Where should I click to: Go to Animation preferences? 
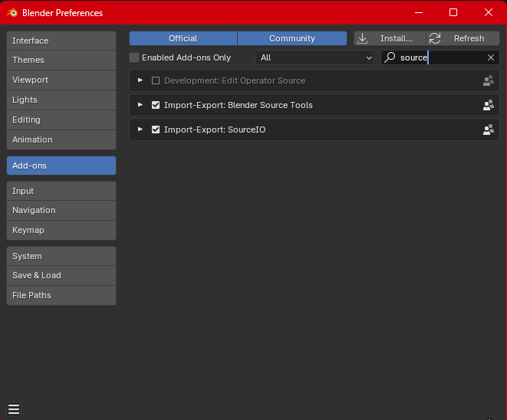pos(61,139)
